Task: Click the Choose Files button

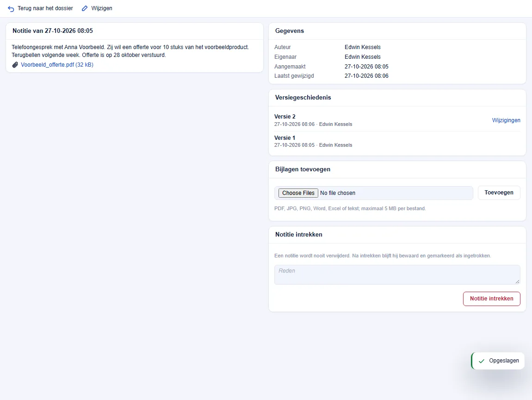Action: [298, 193]
